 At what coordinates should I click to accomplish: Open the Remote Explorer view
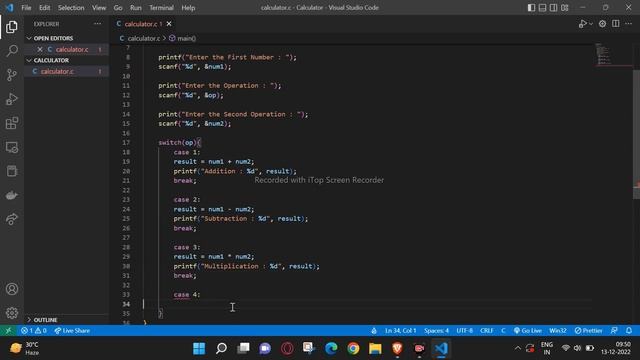(x=12, y=147)
